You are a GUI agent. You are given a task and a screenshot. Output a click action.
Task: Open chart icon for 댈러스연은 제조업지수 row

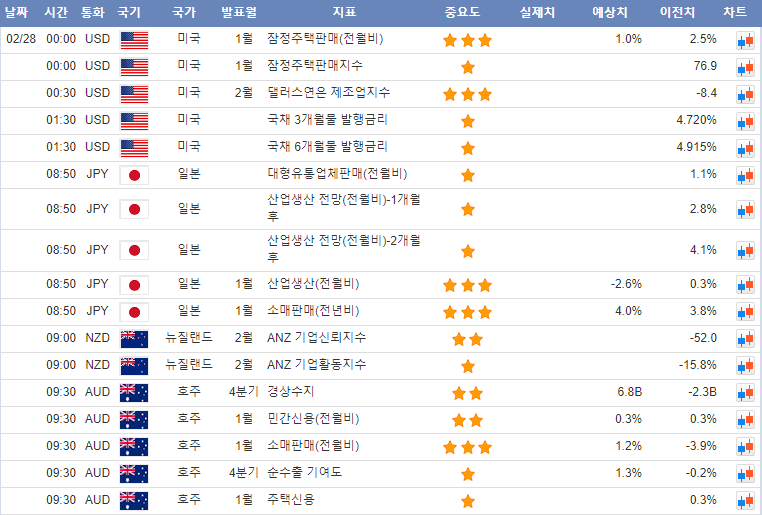click(x=744, y=94)
